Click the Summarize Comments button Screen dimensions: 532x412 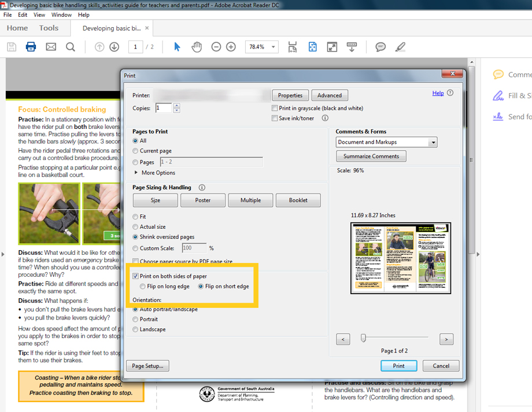point(371,157)
